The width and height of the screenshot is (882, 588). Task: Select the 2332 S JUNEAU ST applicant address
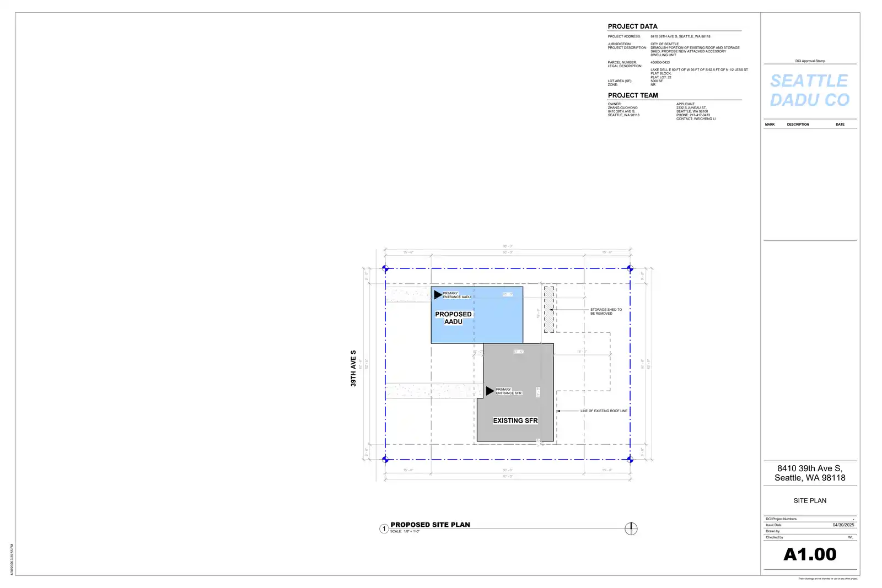[691, 108]
